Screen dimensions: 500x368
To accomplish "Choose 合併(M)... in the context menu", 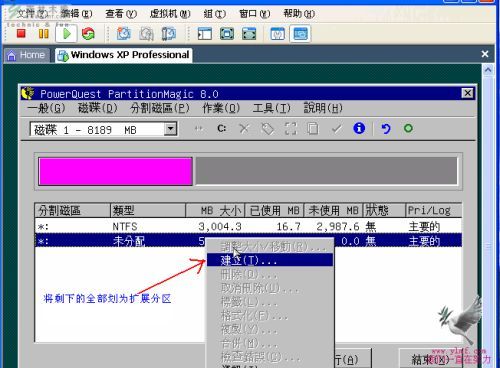I will coord(270,343).
